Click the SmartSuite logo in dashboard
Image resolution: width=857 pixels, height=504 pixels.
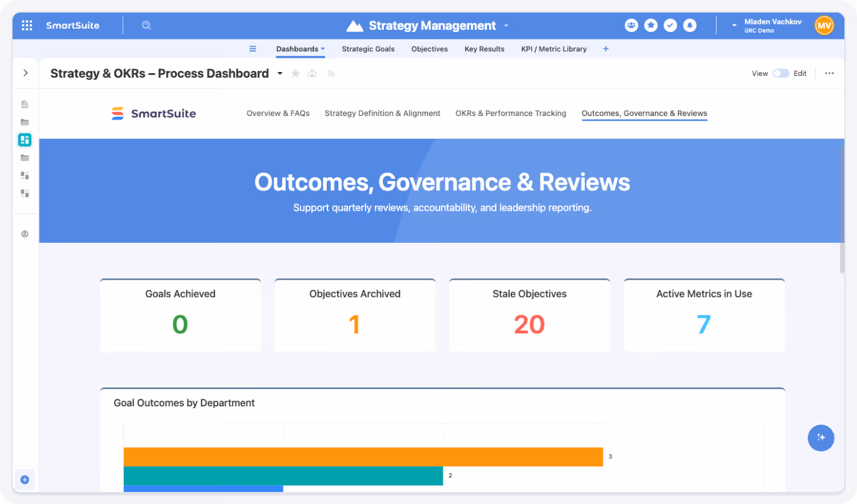[154, 113]
